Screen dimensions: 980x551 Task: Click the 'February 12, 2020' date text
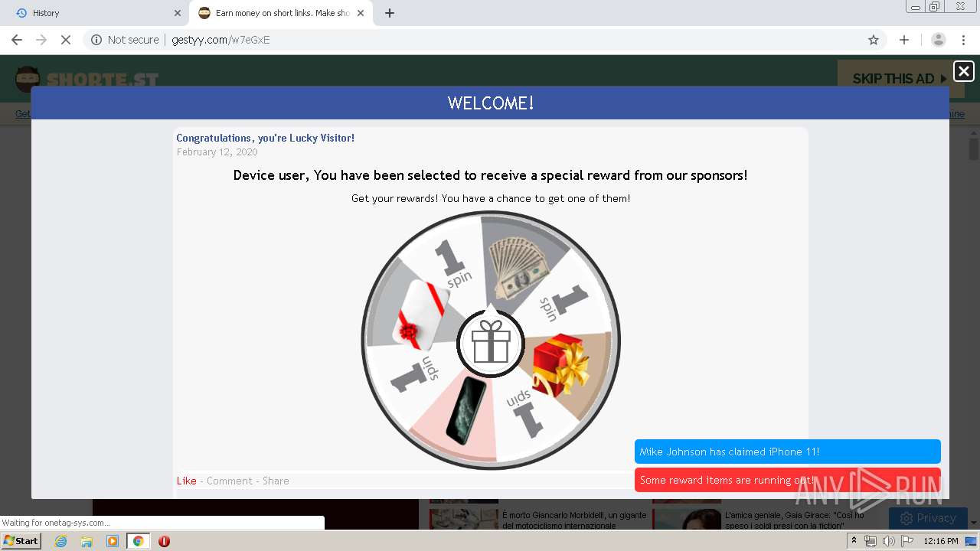(217, 152)
